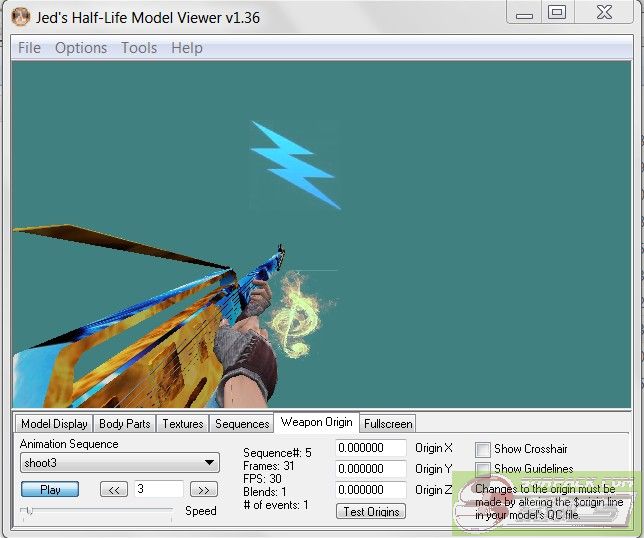644x538 pixels.
Task: Maximize the Model Viewer window
Action: click(x=557, y=12)
